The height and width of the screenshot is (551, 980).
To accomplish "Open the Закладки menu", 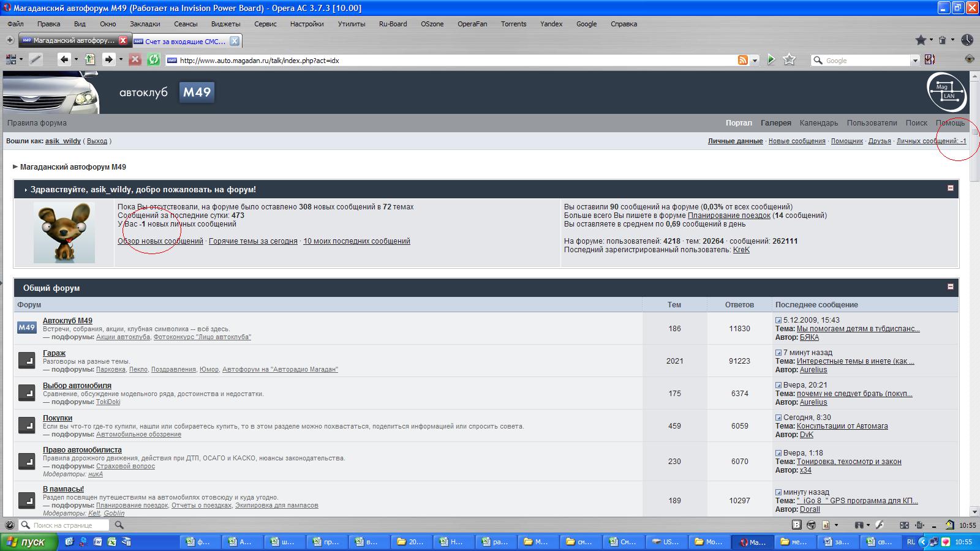I will tap(145, 24).
